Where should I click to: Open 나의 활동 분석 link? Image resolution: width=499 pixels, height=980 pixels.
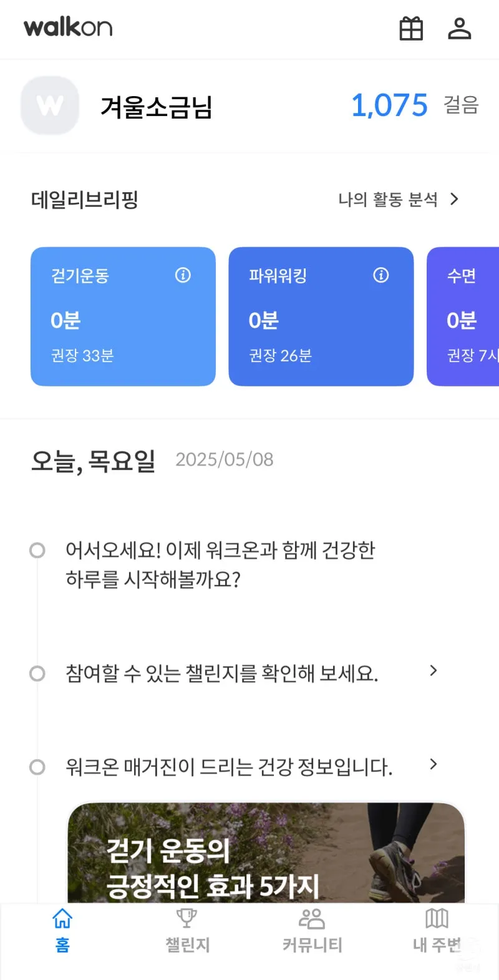[387, 200]
